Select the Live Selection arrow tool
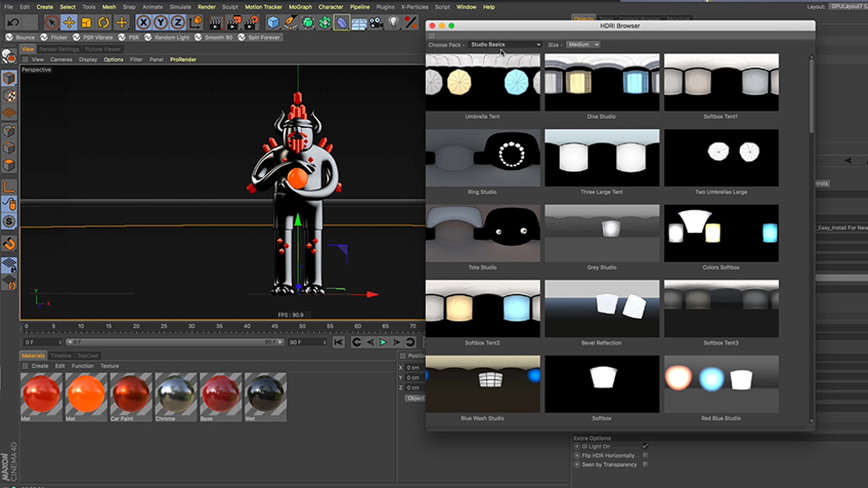 [51, 23]
